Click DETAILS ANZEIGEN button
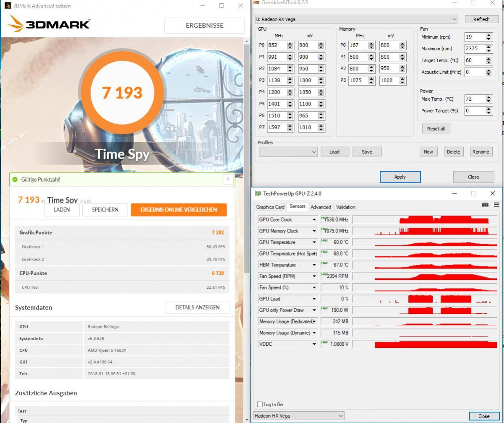This screenshot has height=423, width=504. click(197, 307)
